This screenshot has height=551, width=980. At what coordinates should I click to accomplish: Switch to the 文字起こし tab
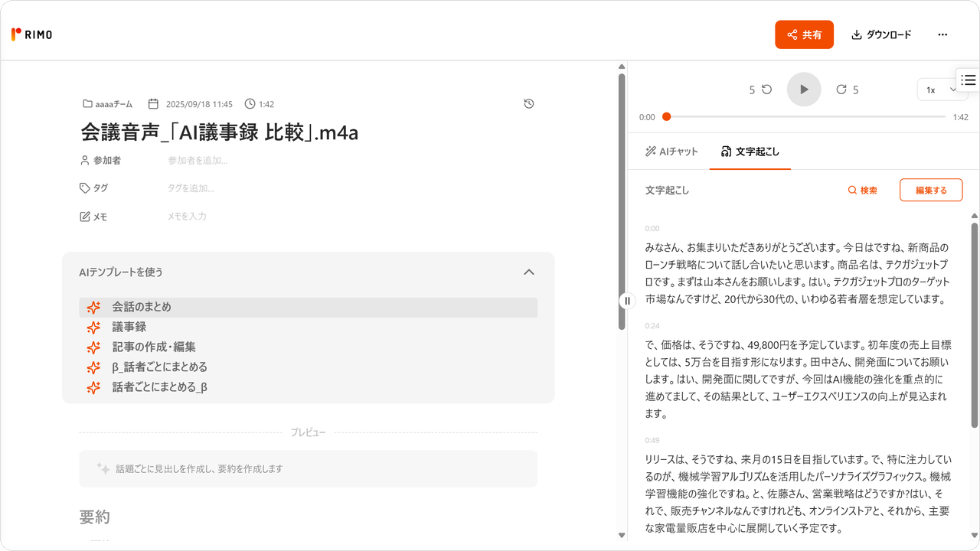point(750,152)
